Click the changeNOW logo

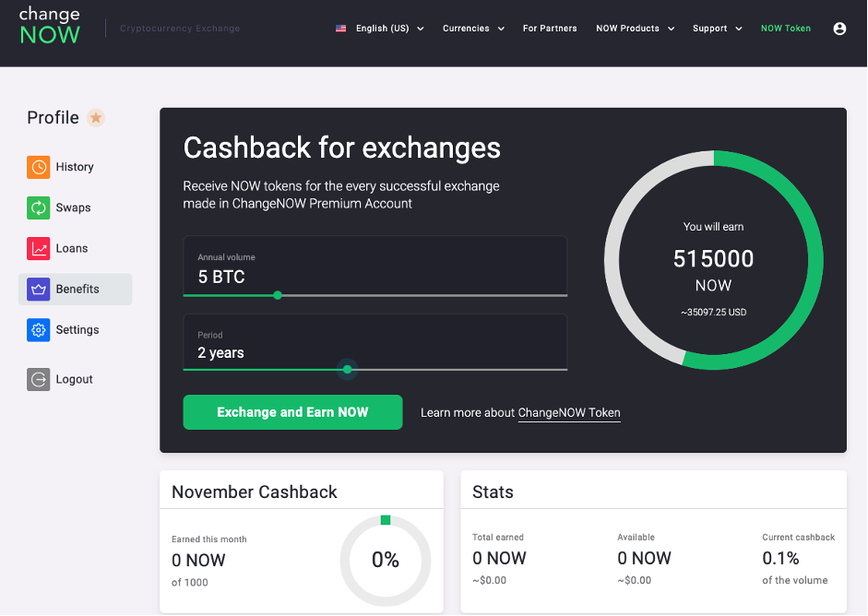click(x=50, y=26)
